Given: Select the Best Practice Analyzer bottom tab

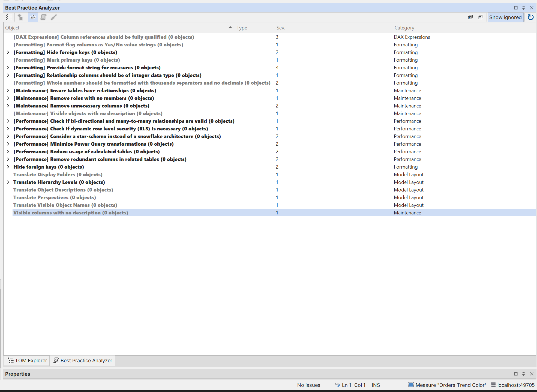Looking at the screenshot, I should click(83, 360).
